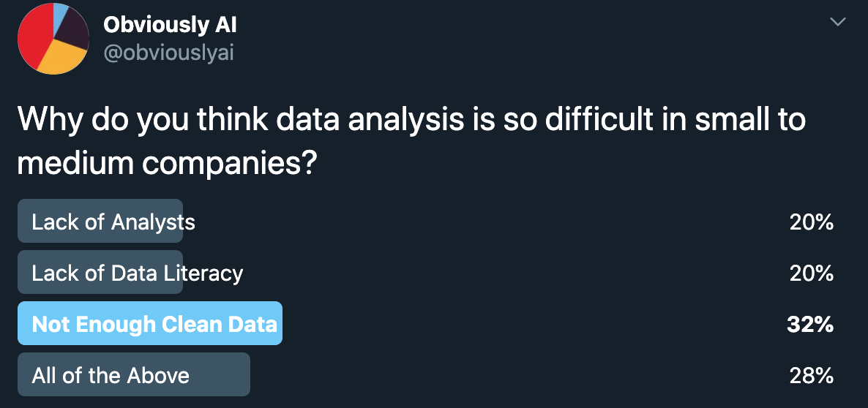The height and width of the screenshot is (408, 868).
Task: Visit the @obviouslyai handle
Action: click(168, 53)
